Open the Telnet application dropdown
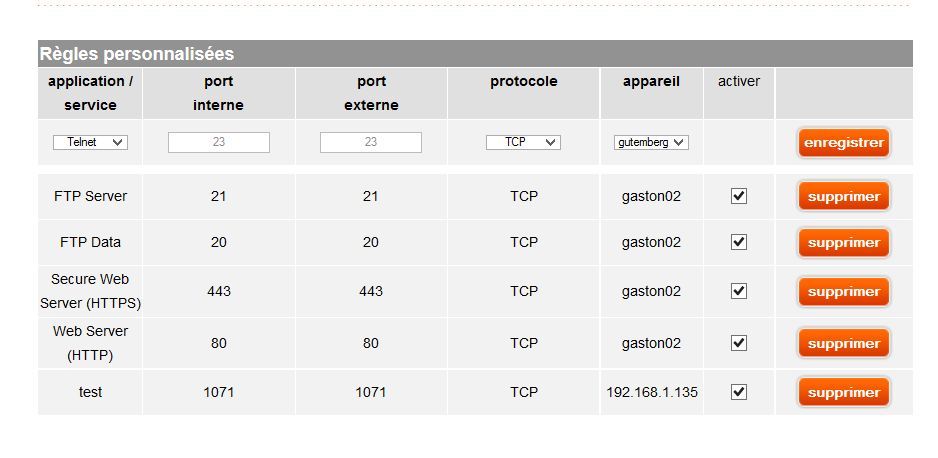Viewport: 938px width, 458px height. (x=90, y=143)
